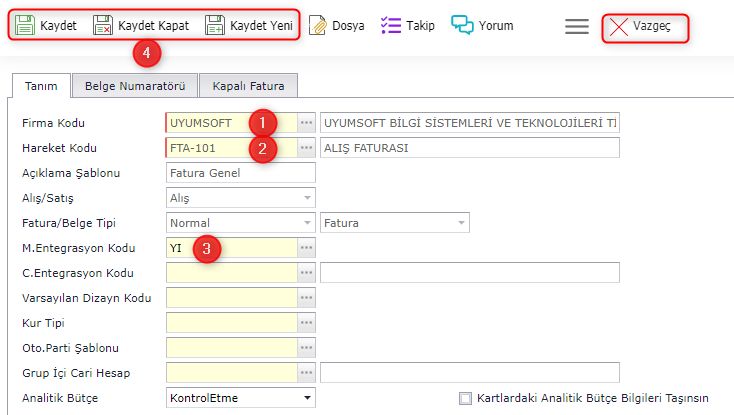Enable Kartlardaki Analitik Bütçe Bilgileri Taşınsın checkbox

pos(465,398)
